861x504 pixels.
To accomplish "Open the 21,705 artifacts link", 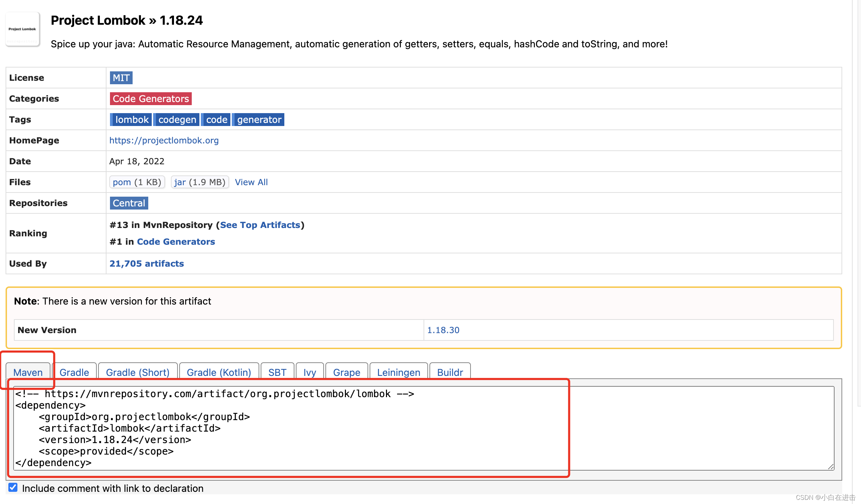I will pyautogui.click(x=147, y=263).
